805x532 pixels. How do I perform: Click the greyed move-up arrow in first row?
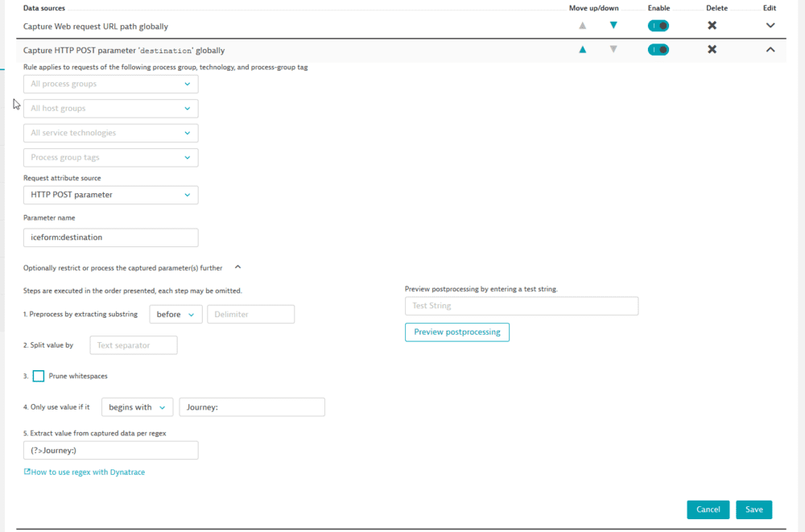[x=583, y=26]
